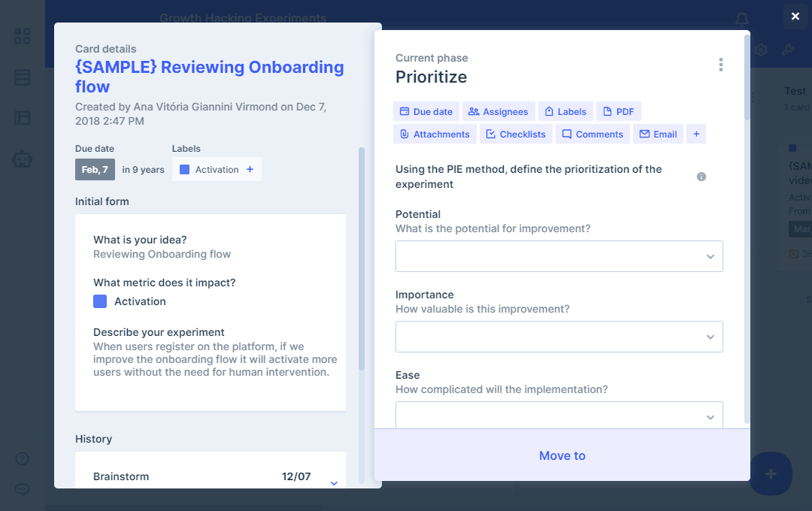
Task: Click the info icon beside PIE description
Action: (x=701, y=177)
